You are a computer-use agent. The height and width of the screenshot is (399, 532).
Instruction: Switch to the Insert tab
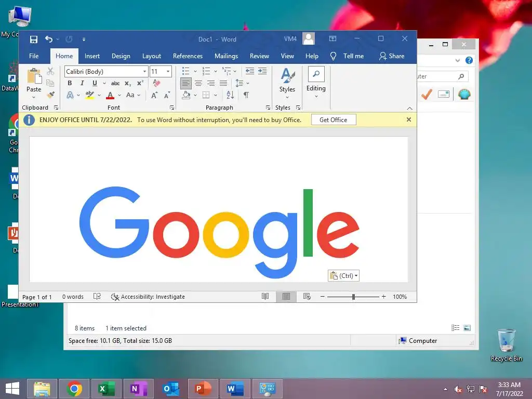92,56
